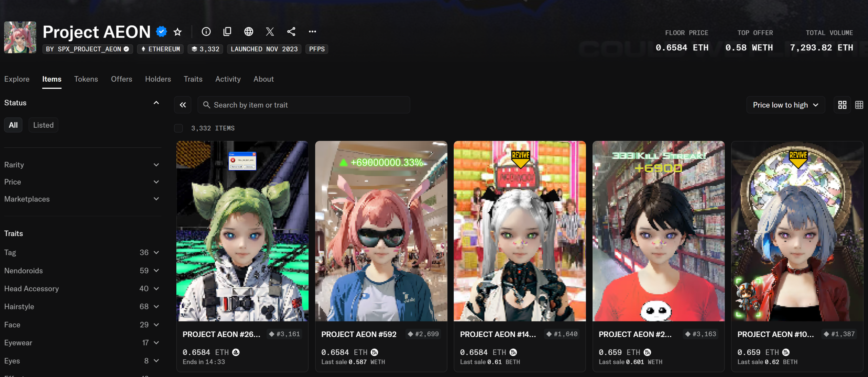Select the Listed status filter
This screenshot has width=868, height=377.
[x=43, y=125]
